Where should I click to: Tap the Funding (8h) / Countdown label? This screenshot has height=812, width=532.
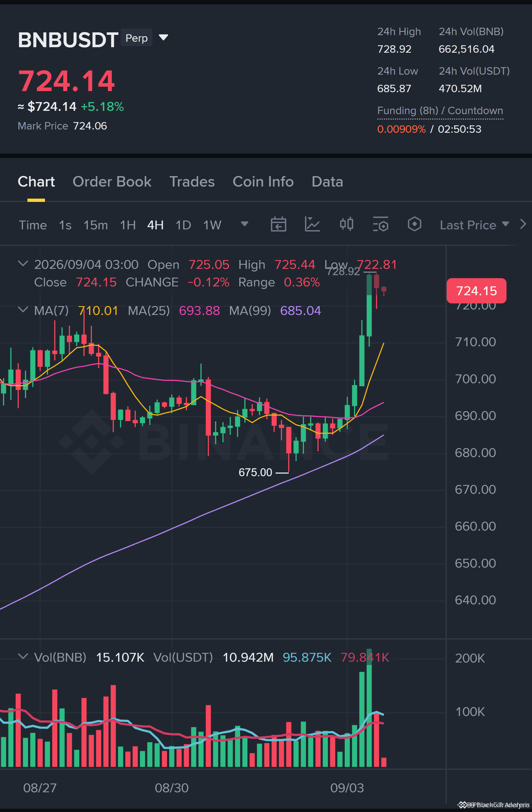point(440,111)
